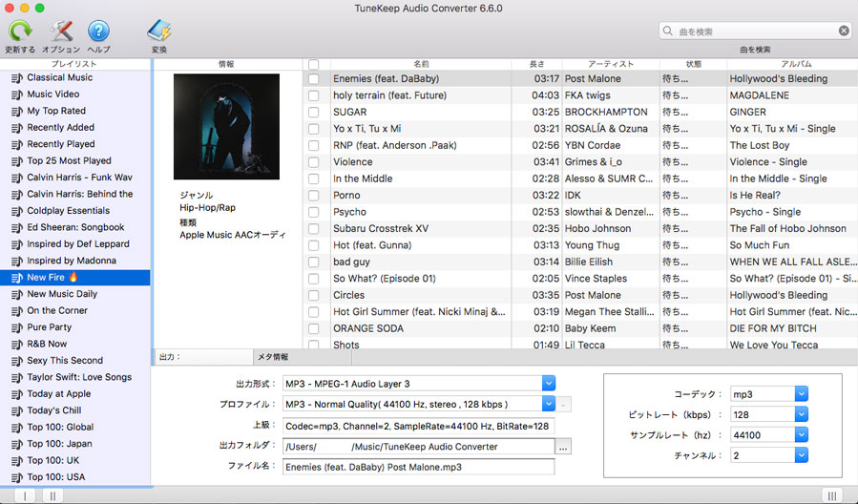The width and height of the screenshot is (858, 504).
Task: Click the song search (曲を検索) field
Action: (756, 31)
